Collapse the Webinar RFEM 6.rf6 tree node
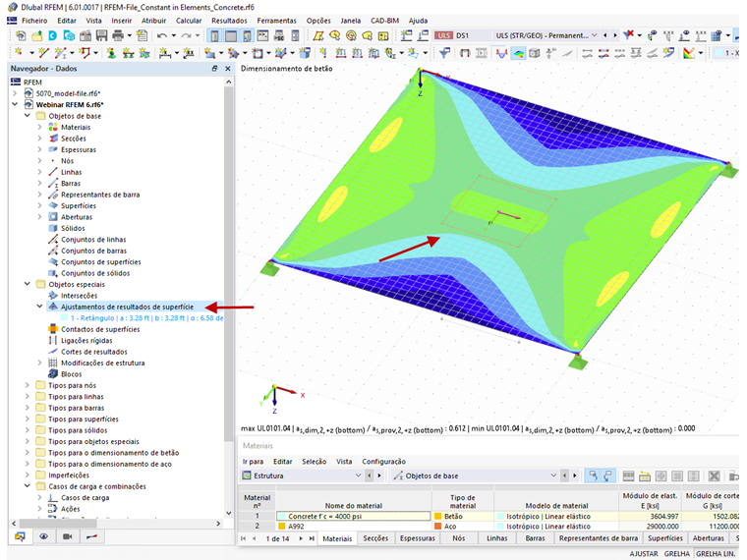The height and width of the screenshot is (560, 747). 15,104
